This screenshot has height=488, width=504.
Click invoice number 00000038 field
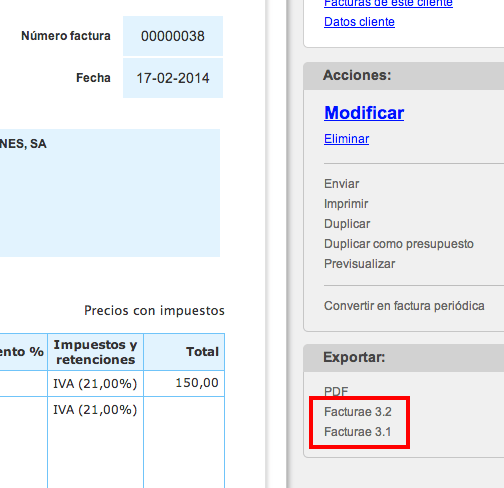point(173,36)
